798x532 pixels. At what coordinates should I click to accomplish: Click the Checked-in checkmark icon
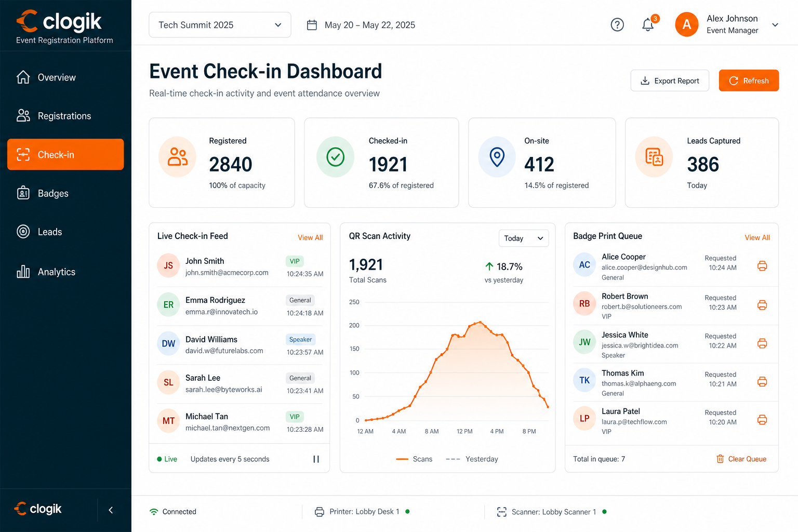[x=336, y=156]
